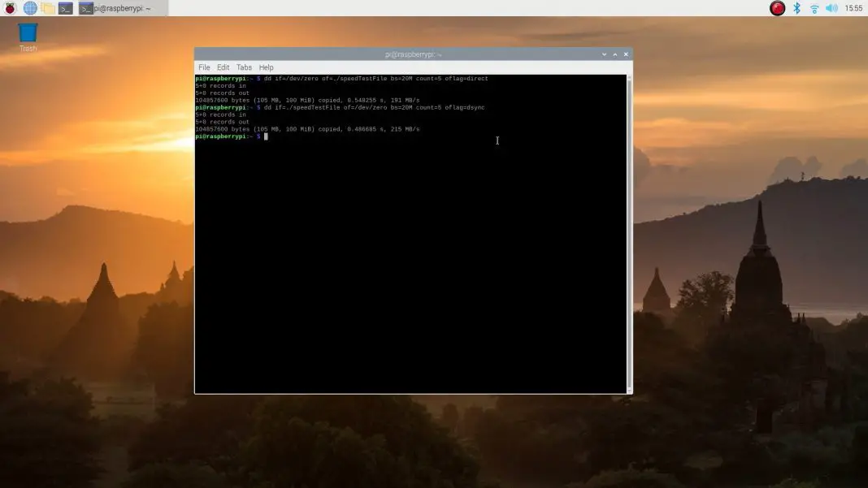Launch a new Terminal from the taskbar
The width and height of the screenshot is (868, 488).
64,8
